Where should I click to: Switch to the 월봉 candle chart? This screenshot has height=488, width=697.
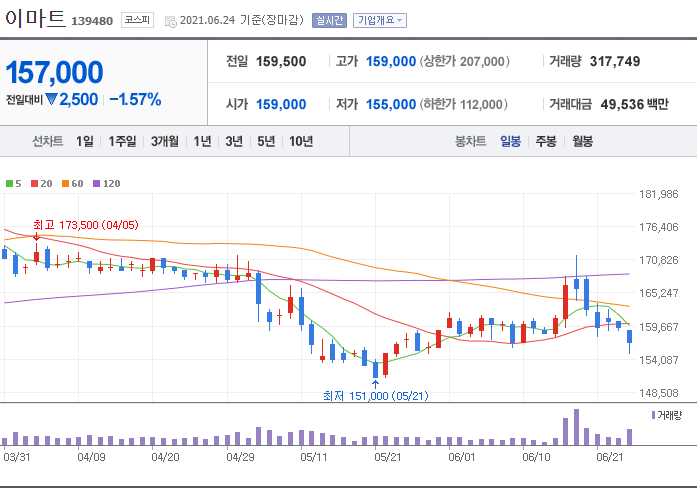click(582, 141)
